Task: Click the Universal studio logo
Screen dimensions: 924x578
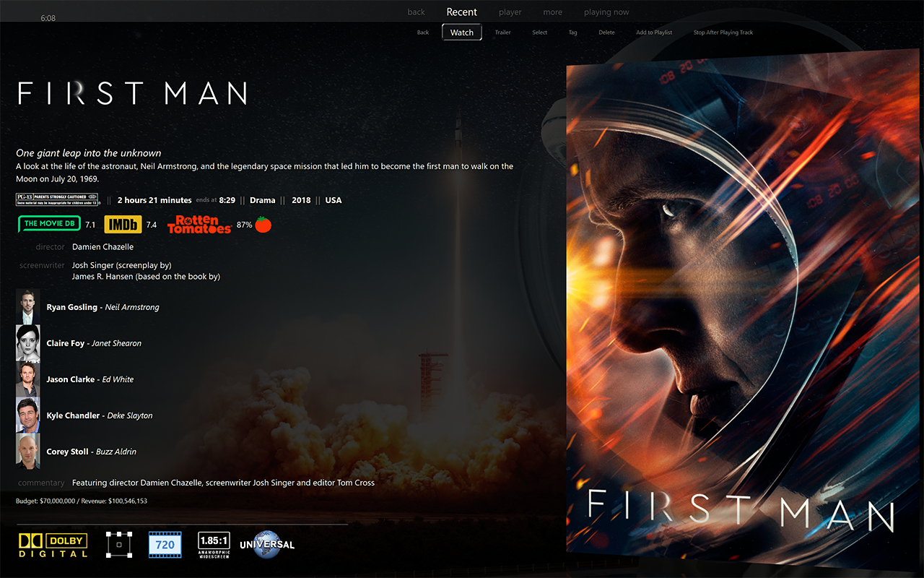Action: tap(267, 545)
